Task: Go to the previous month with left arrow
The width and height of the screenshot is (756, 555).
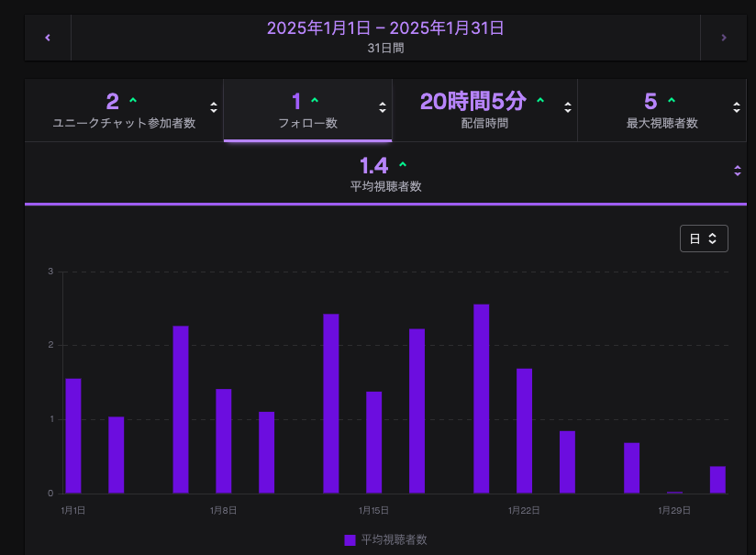Action: coord(48,38)
